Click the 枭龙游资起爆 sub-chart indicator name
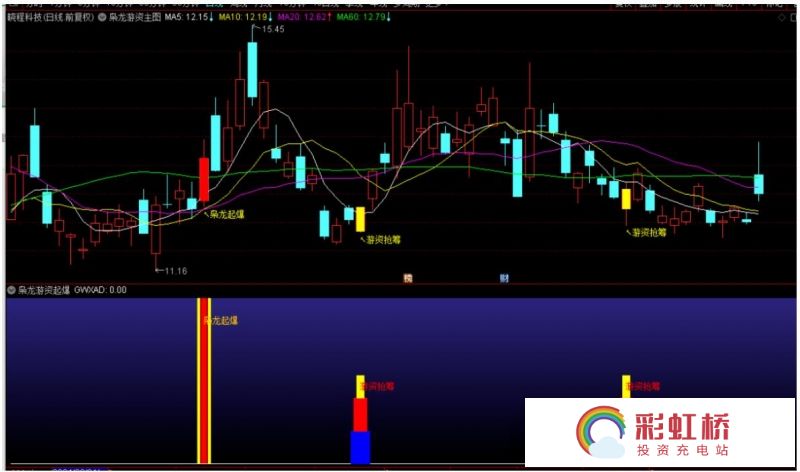The image size is (800, 472). click(43, 290)
